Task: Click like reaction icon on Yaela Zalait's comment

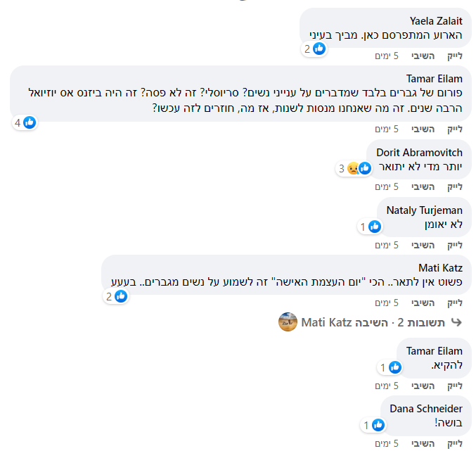Action: (319, 49)
